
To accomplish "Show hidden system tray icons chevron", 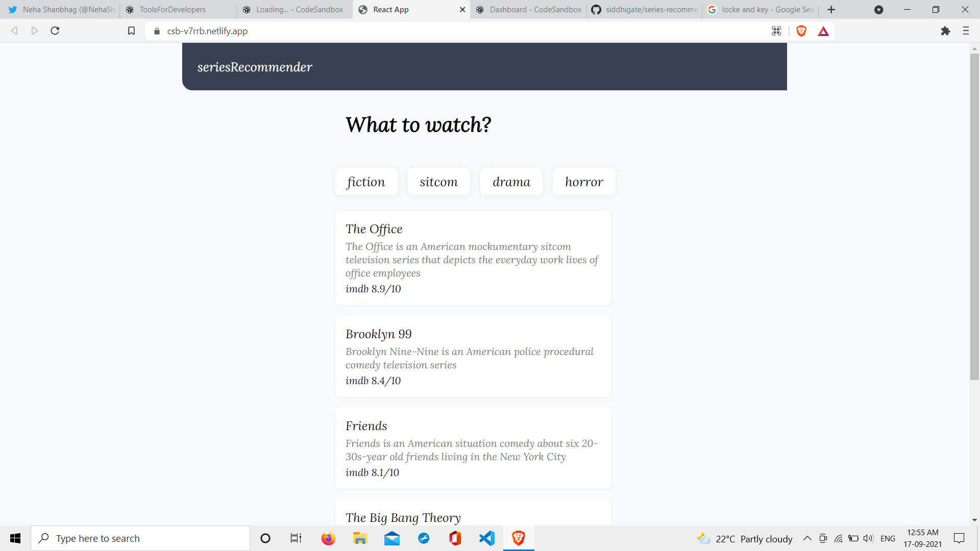I will [x=807, y=538].
